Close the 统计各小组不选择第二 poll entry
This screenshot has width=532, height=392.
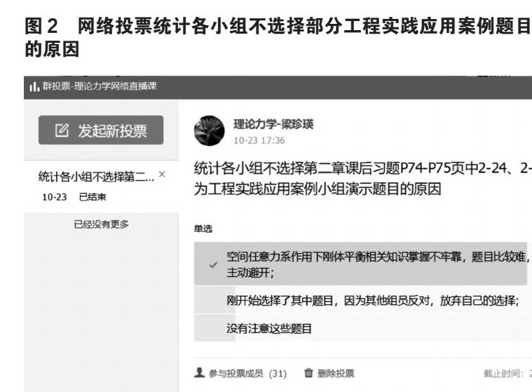pos(162,175)
